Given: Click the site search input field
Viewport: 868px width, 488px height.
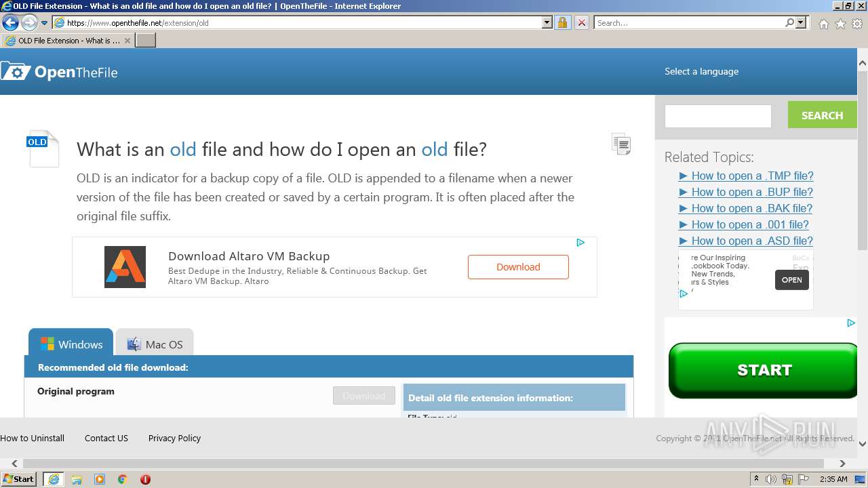Looking at the screenshot, I should [x=718, y=116].
